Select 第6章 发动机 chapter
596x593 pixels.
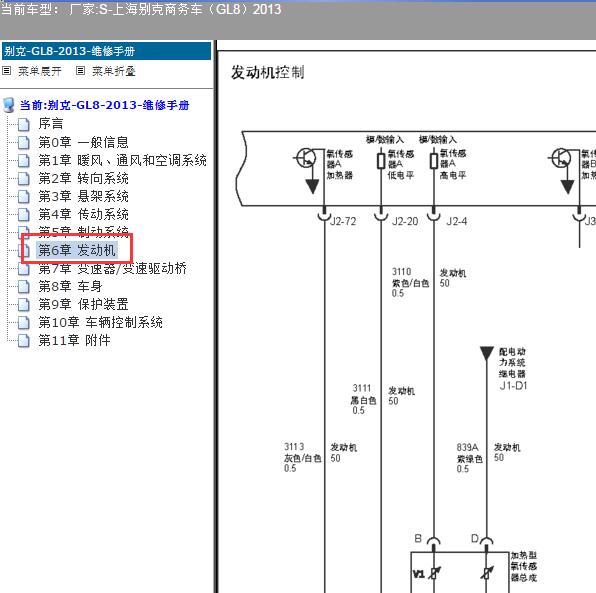click(77, 250)
